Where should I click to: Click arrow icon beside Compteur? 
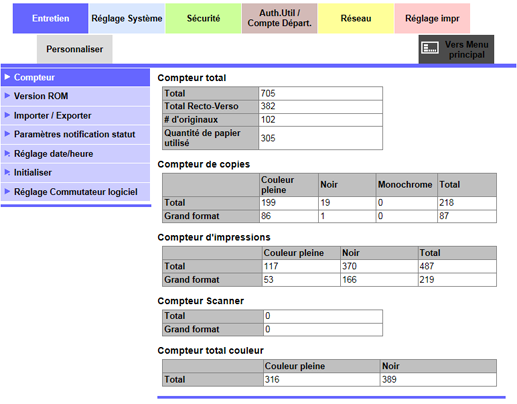(7, 77)
